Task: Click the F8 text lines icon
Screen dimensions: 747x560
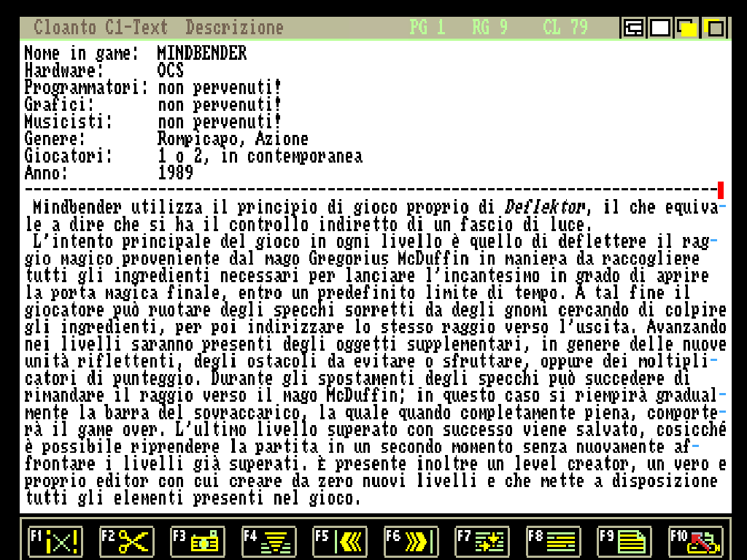Action: click(x=553, y=542)
